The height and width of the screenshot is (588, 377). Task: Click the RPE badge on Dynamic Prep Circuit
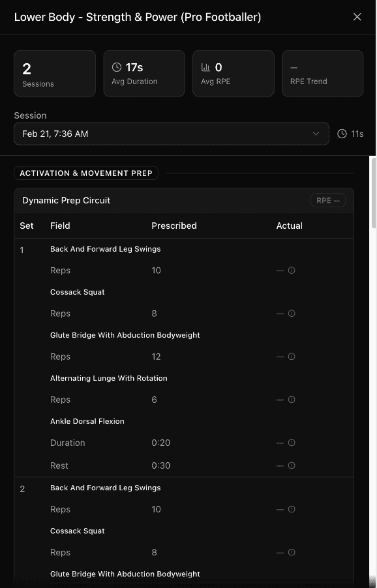click(328, 200)
